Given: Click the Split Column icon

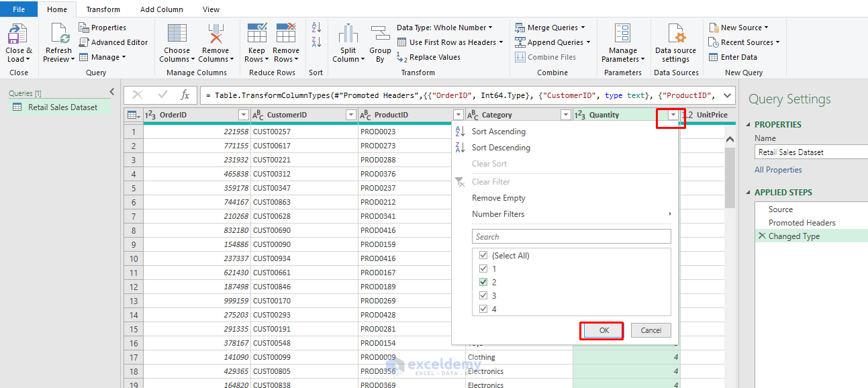Looking at the screenshot, I should [348, 34].
